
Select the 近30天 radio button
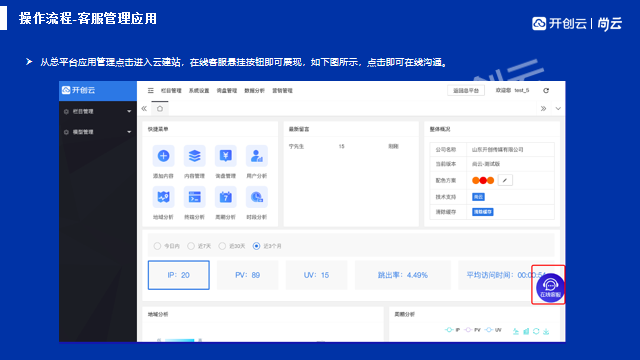click(222, 246)
